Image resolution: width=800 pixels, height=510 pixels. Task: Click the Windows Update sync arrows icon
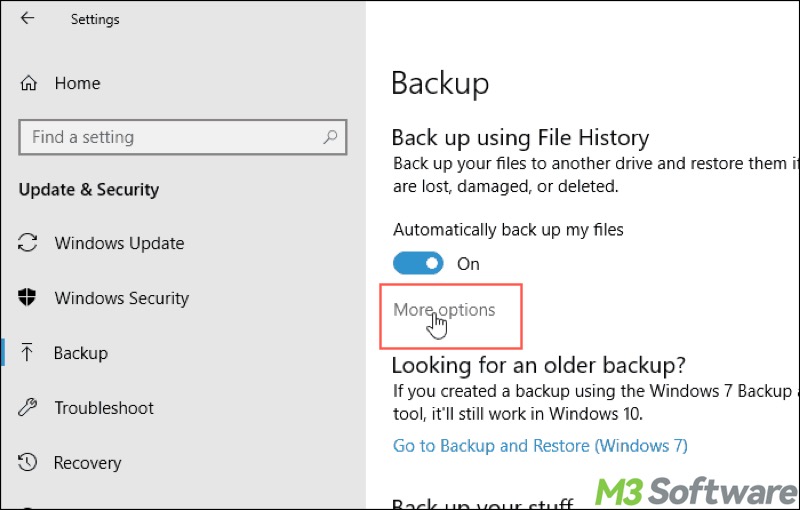[x=29, y=243]
